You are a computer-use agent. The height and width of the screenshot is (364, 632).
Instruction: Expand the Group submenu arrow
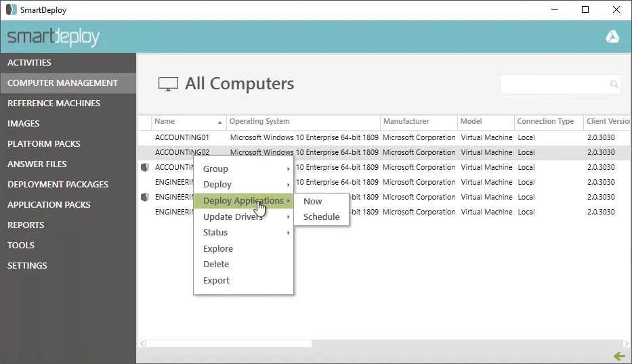tap(288, 169)
